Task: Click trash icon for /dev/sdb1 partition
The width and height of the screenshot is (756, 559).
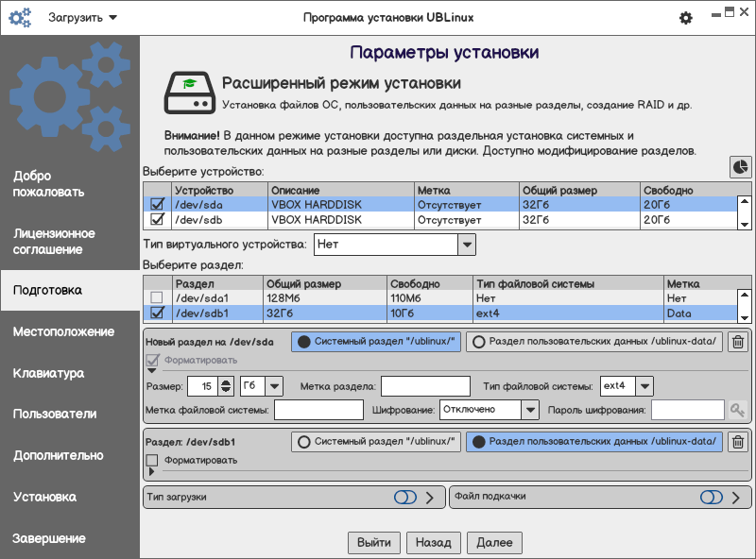Action: click(739, 441)
